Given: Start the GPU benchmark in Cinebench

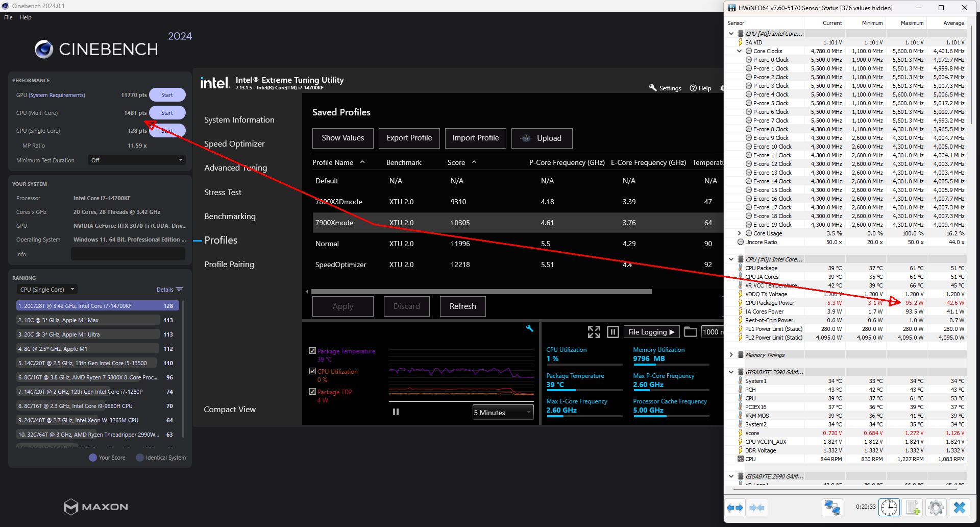Looking at the screenshot, I should tap(167, 95).
